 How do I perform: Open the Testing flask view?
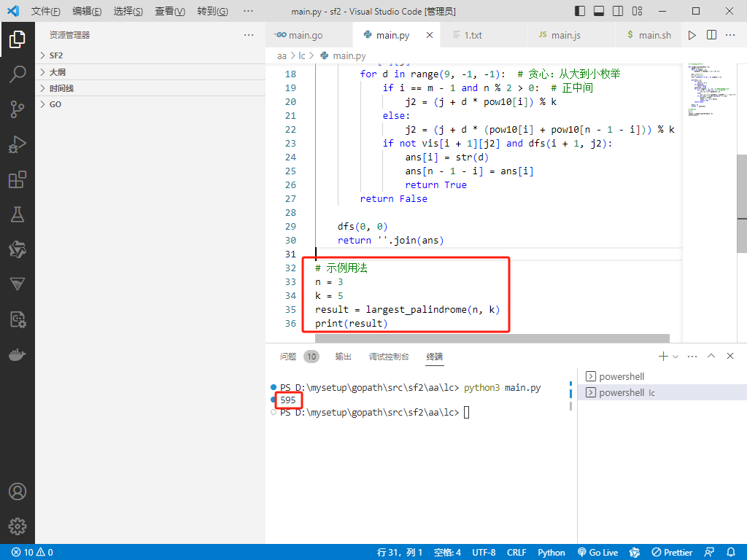click(x=18, y=214)
